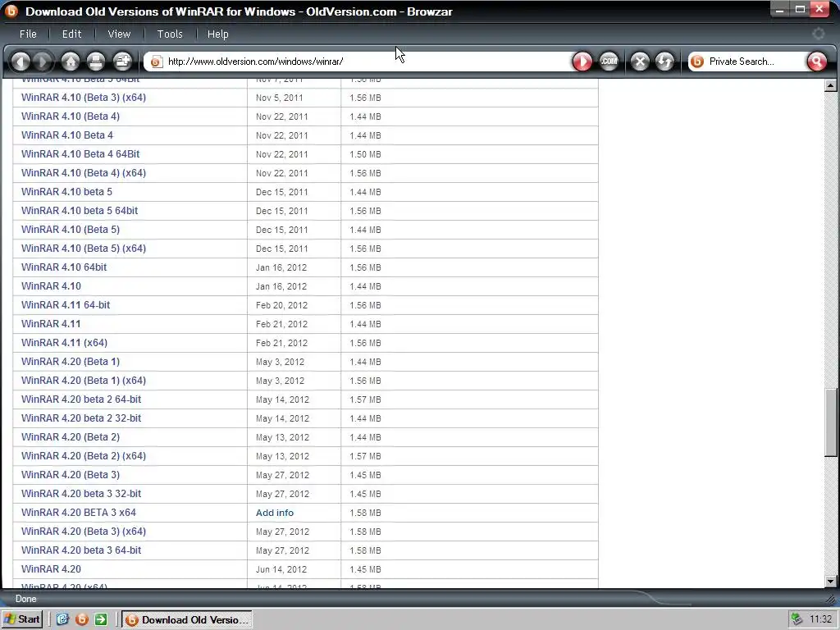Open WinRAR 4.20 BETA 3 x64 link
The width and height of the screenshot is (840, 630).
[x=78, y=512]
